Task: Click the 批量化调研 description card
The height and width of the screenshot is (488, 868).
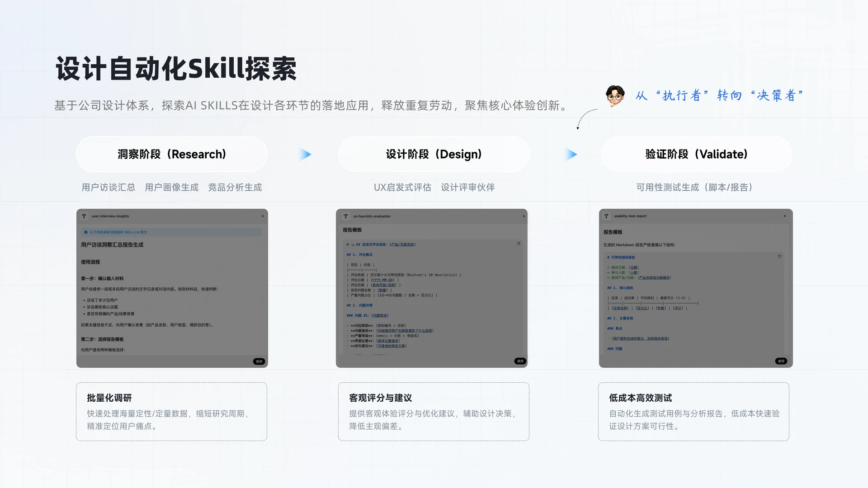Action: (x=172, y=412)
